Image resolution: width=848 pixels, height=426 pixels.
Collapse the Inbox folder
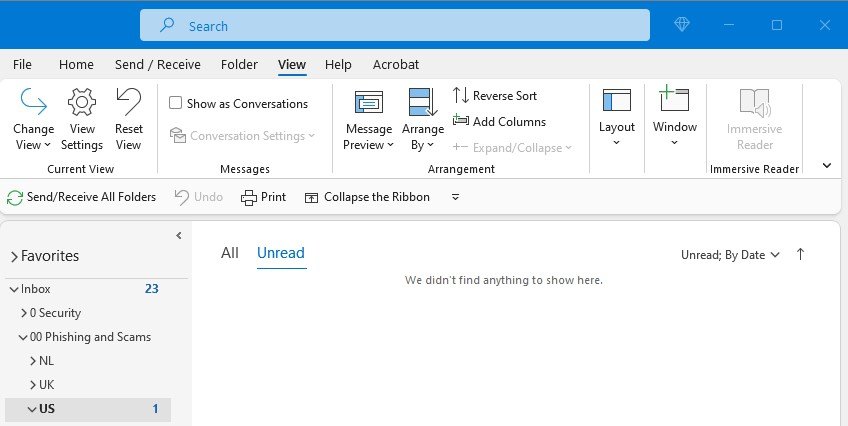coord(14,290)
